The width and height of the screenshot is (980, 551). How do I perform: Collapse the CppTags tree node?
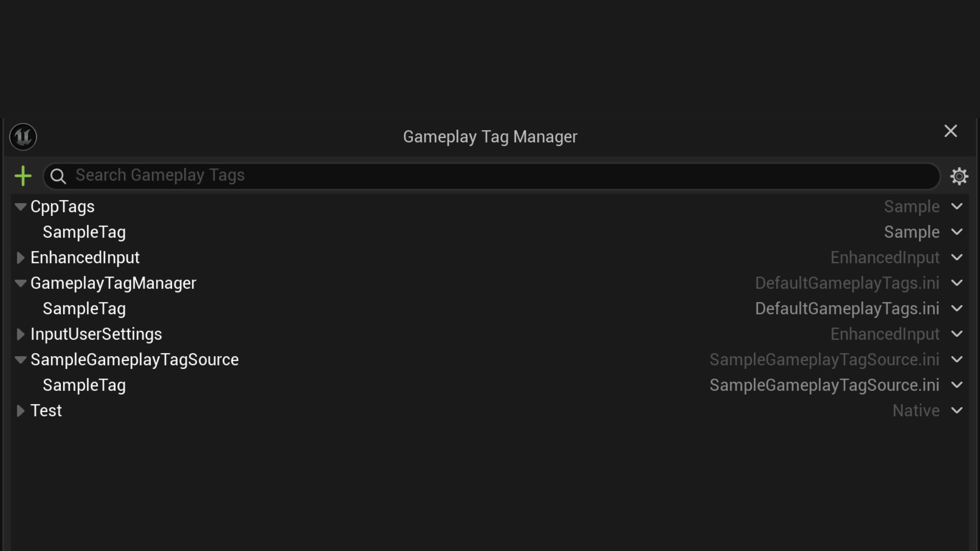point(20,207)
